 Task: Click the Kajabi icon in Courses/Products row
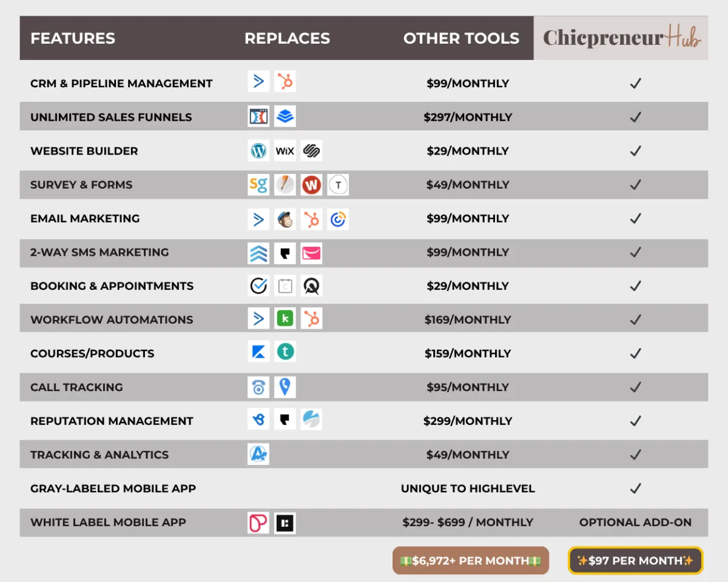coord(258,352)
